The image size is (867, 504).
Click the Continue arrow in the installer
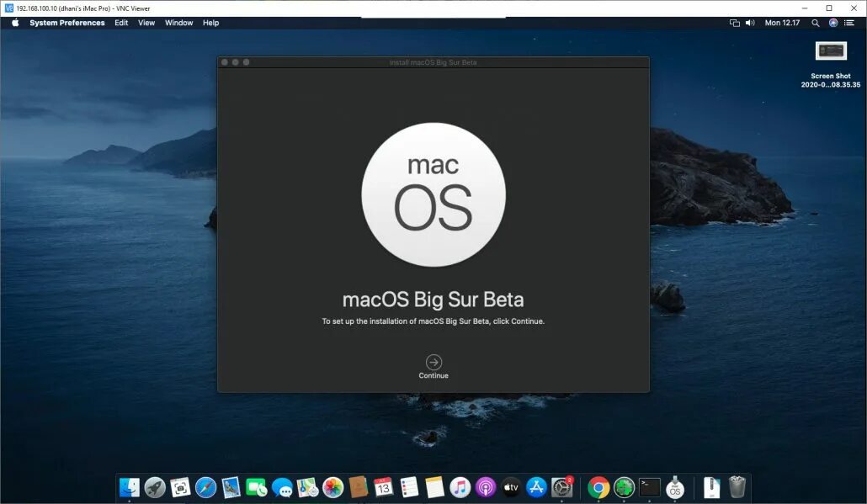pos(433,362)
